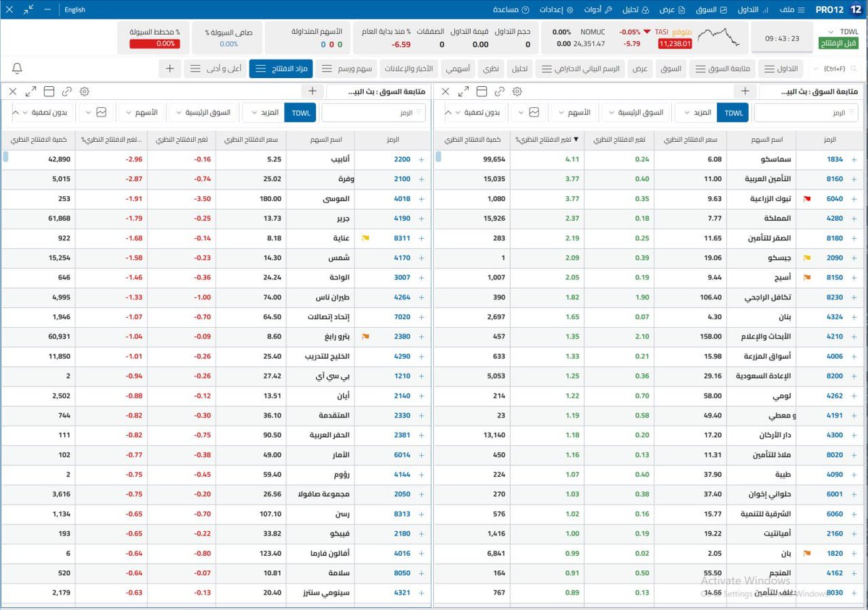Add a new tab in the left panel

[312, 91]
